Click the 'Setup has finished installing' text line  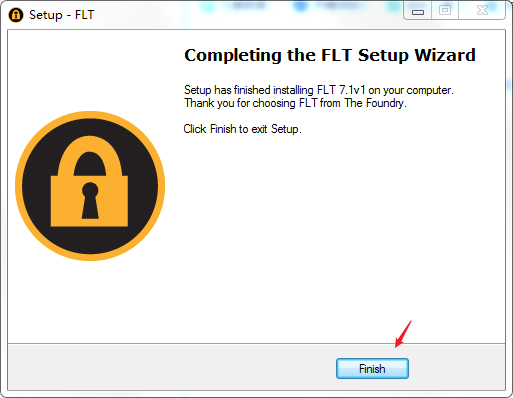[319, 90]
